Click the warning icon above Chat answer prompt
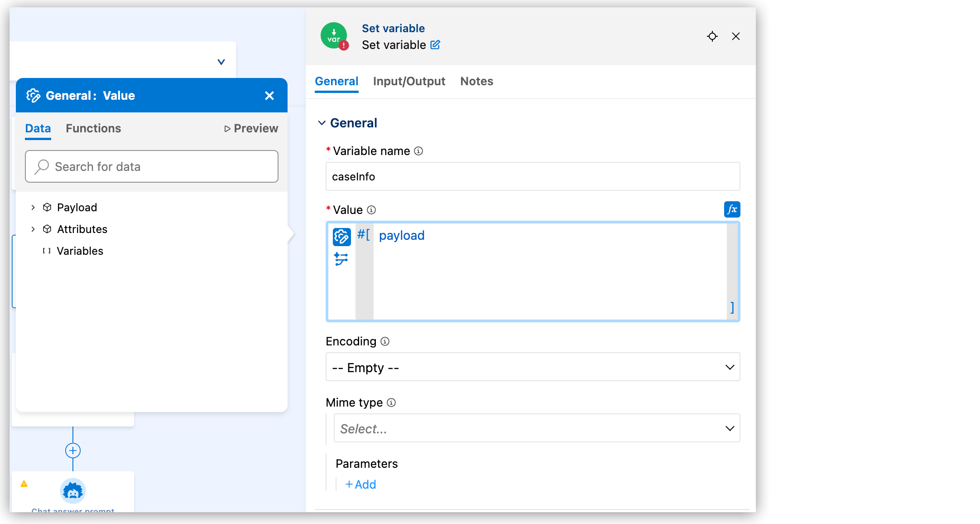This screenshot has width=980, height=524. click(24, 484)
